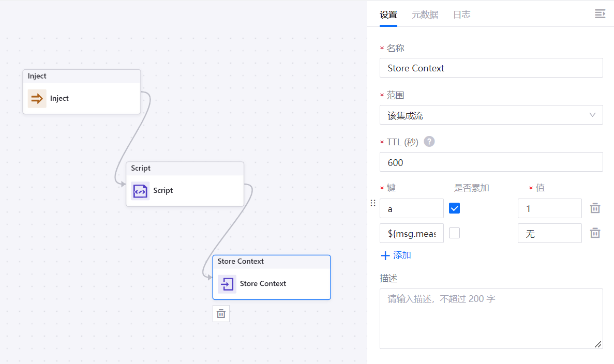
Task: Uncheck the accumulate checkbox for key 'a'
Action: [454, 208]
